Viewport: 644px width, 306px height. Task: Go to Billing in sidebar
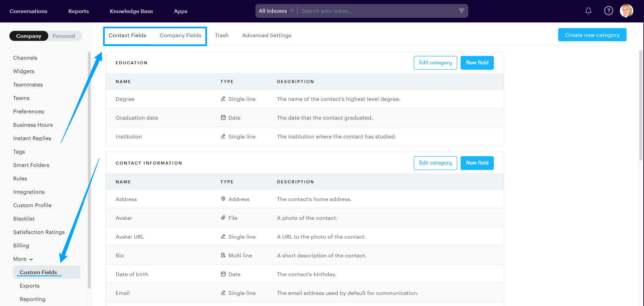tap(21, 245)
